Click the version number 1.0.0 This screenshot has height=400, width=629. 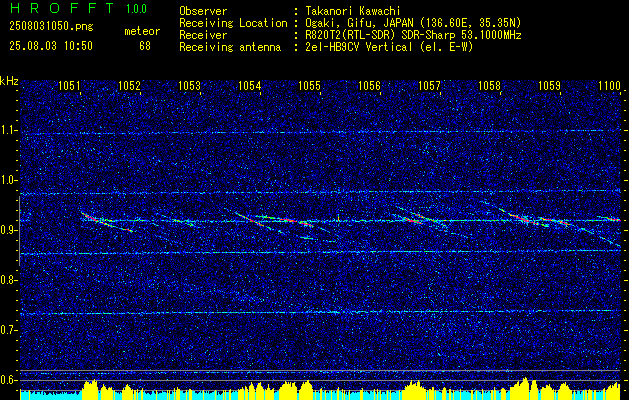click(136, 9)
